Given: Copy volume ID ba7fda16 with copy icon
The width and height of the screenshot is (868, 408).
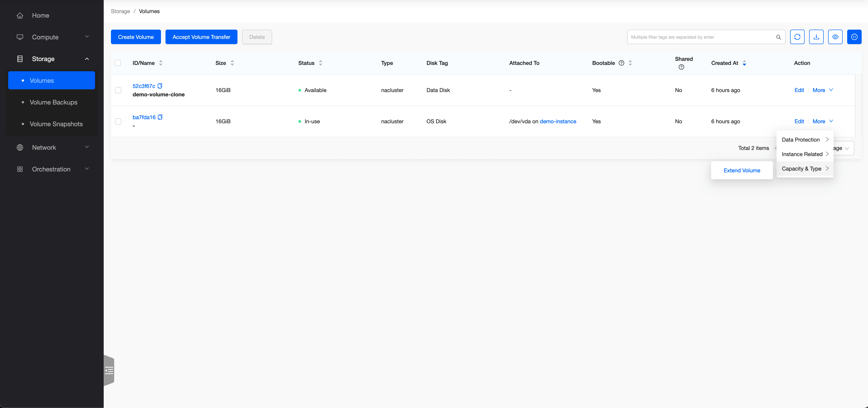Looking at the screenshot, I should point(160,117).
